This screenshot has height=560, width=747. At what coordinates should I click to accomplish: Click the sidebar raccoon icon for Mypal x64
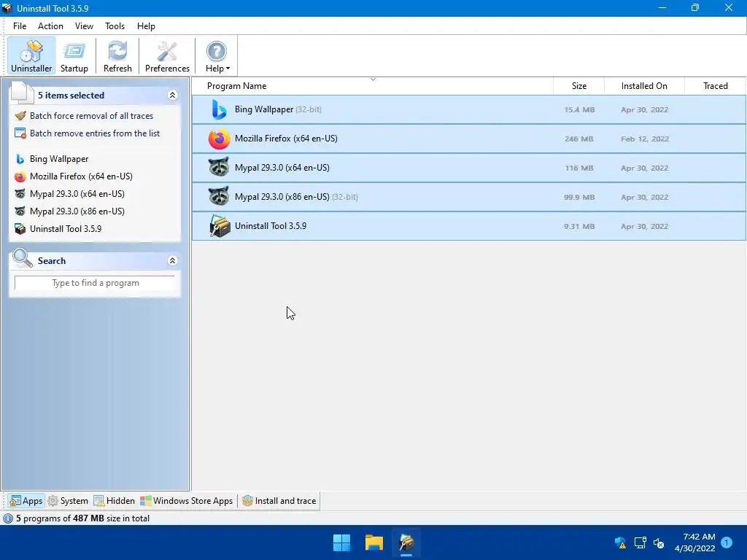[20, 194]
